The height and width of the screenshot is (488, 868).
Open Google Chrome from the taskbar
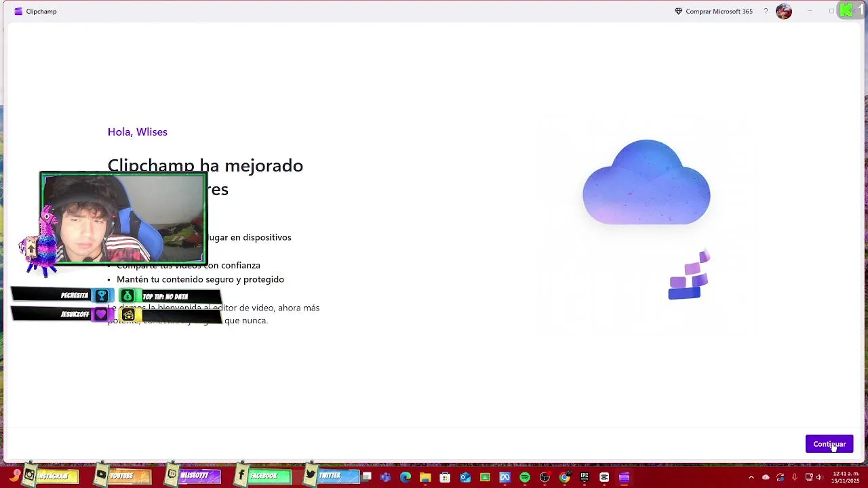point(564,477)
